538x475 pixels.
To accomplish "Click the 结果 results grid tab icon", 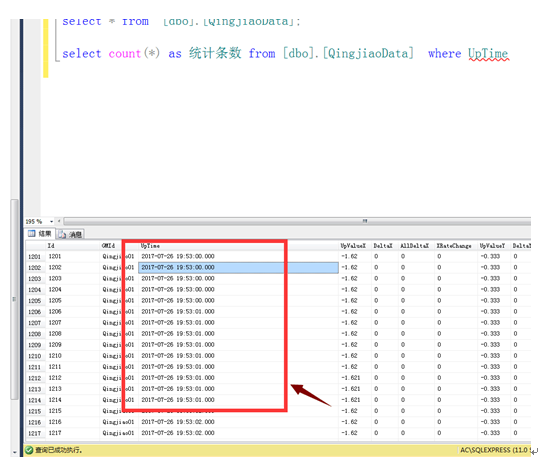I will coord(32,234).
